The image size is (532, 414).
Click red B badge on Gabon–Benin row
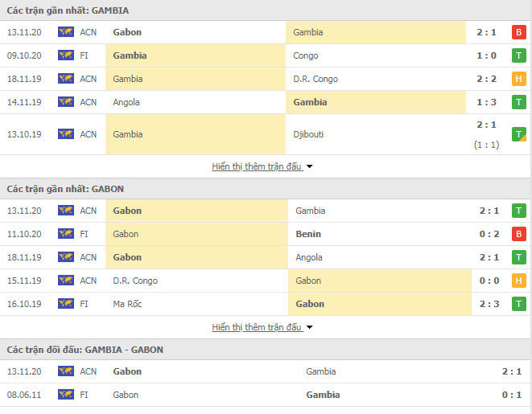tap(519, 234)
